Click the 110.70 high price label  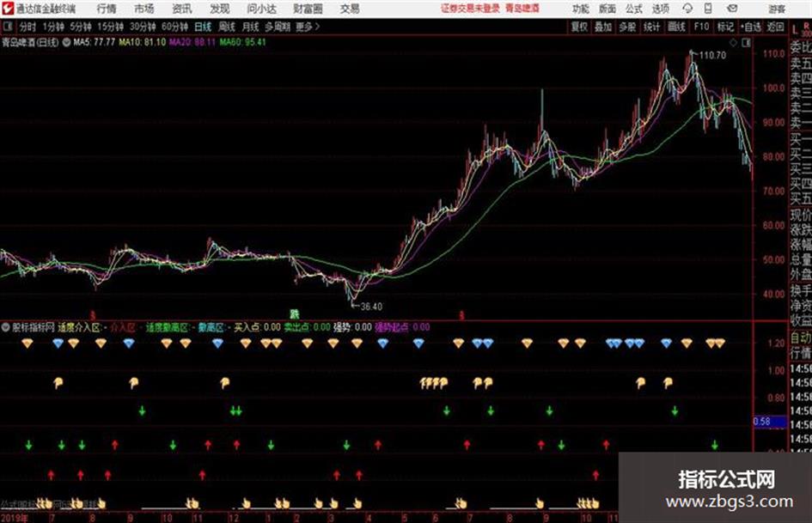click(x=712, y=56)
